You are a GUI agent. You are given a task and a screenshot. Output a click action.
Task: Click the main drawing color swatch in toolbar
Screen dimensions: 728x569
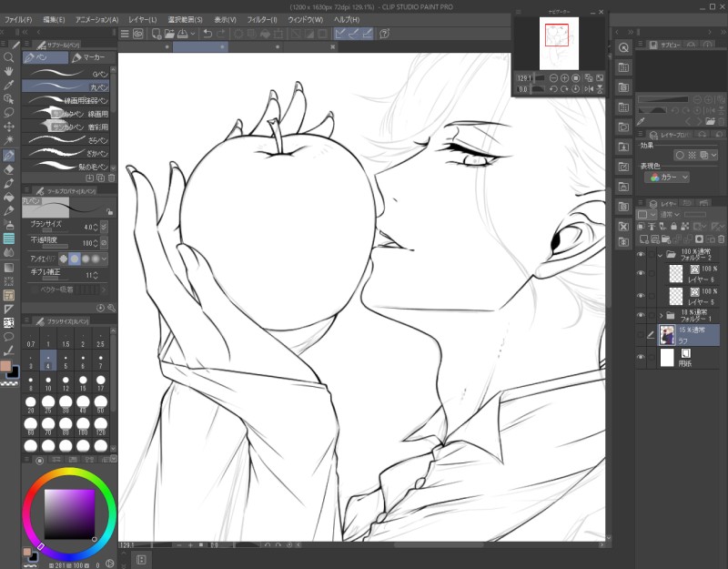point(5,367)
